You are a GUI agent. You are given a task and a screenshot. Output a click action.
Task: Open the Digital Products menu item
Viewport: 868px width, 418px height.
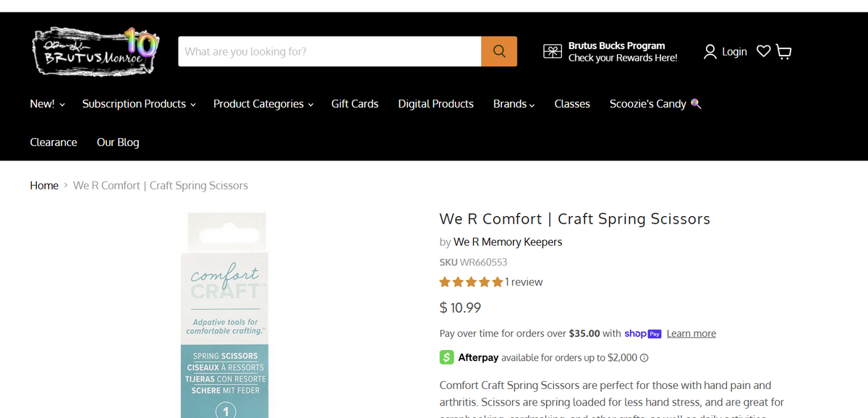(x=435, y=104)
